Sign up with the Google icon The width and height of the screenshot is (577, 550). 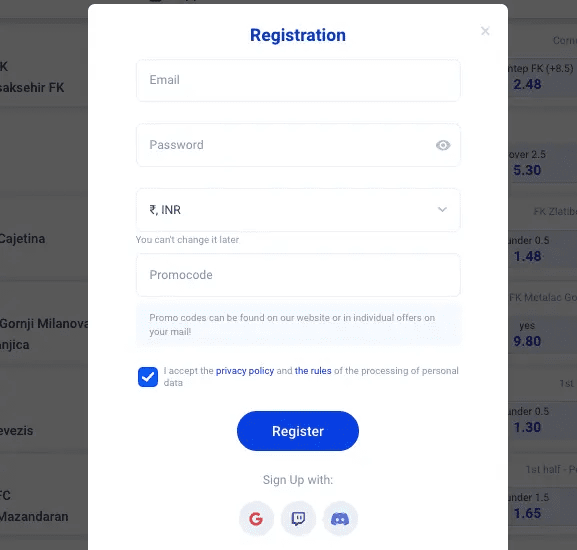click(x=256, y=519)
